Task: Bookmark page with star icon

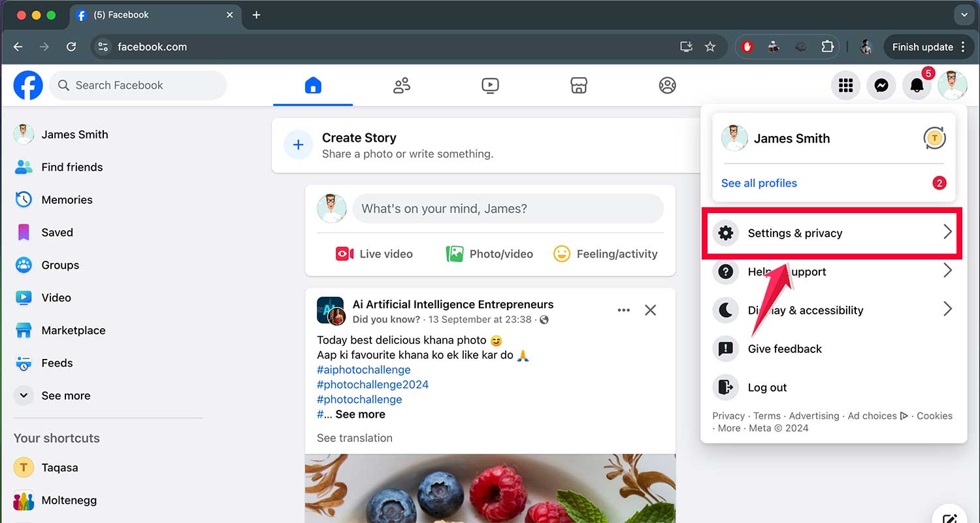Action: (710, 47)
